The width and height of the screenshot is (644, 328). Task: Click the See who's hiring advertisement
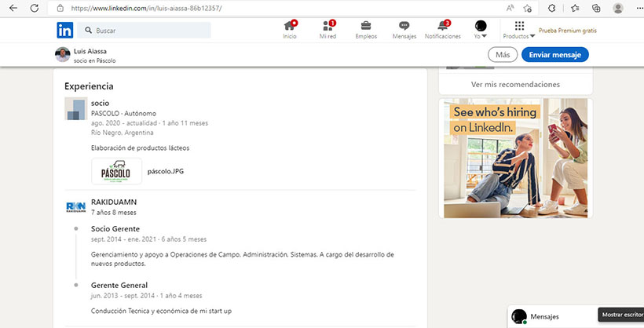point(515,159)
